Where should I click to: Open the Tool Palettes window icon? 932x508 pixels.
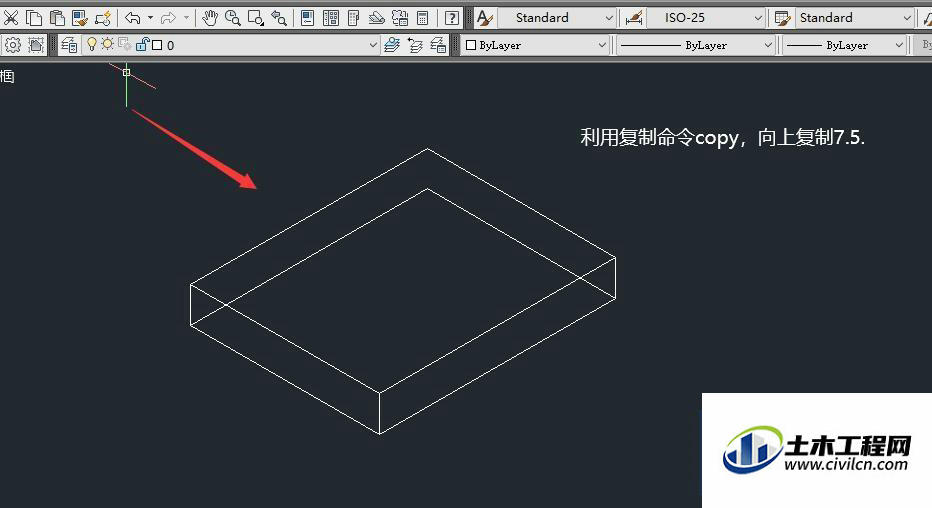point(354,18)
